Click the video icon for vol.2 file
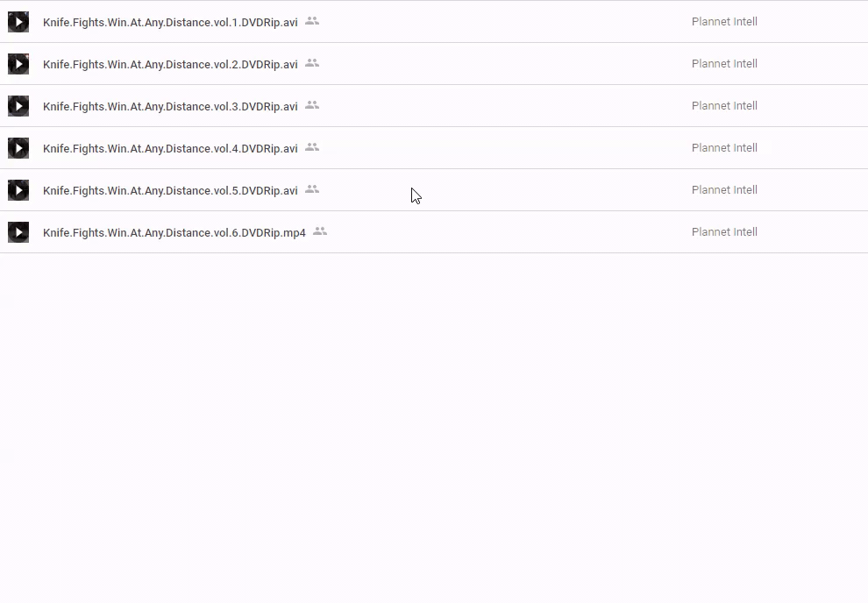The width and height of the screenshot is (868, 603). [18, 64]
